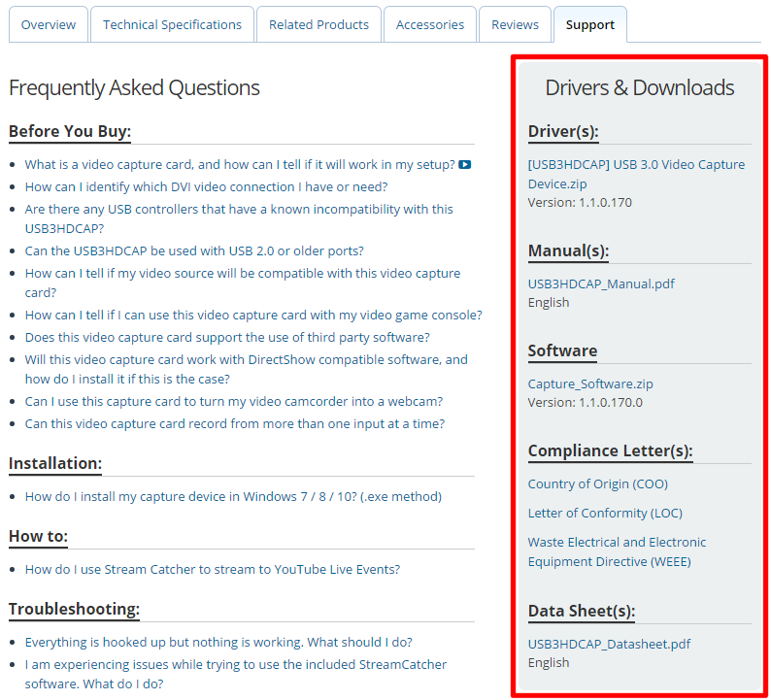Switch to Technical Specifications tab

point(172,24)
